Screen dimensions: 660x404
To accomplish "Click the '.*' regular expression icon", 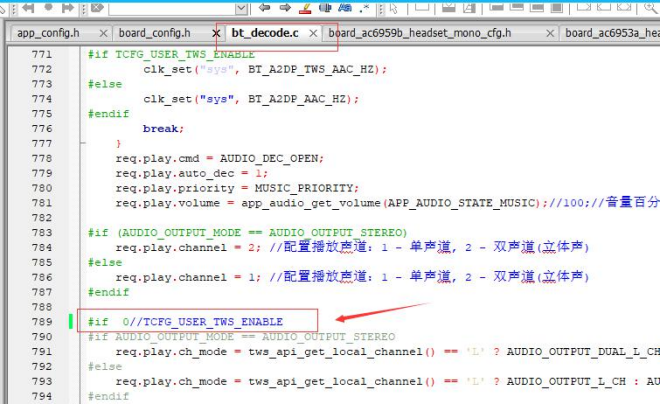I will pyautogui.click(x=365, y=7).
